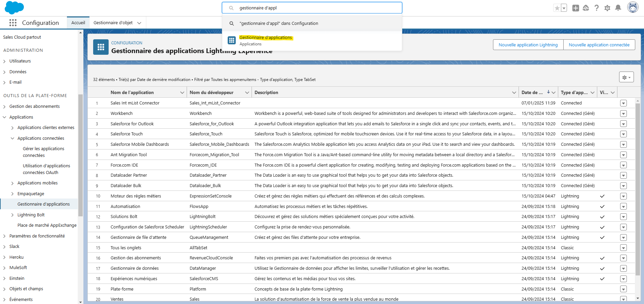The width and height of the screenshot is (644, 304).
Task: Click "Expériences numériques" app name
Action: coord(134,279)
